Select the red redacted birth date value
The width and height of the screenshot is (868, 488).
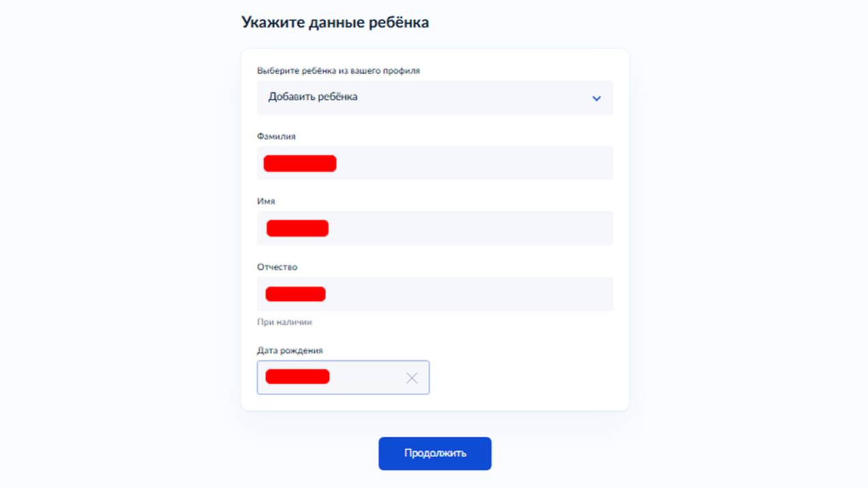pos(298,377)
